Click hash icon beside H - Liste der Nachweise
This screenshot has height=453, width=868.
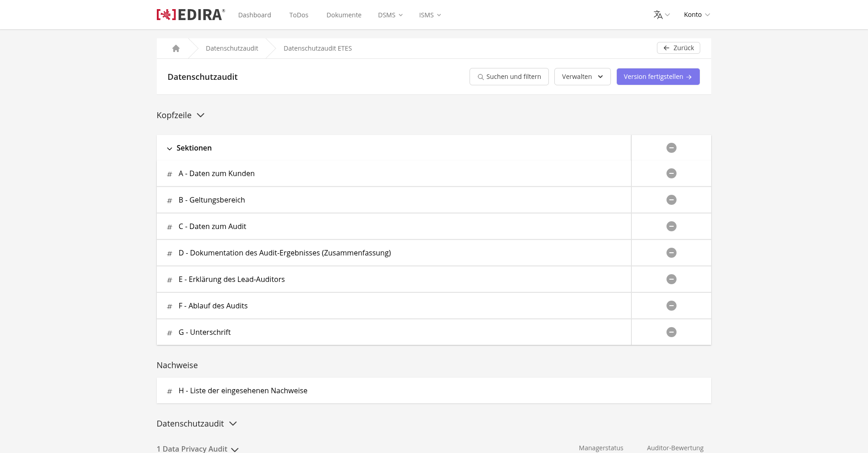[x=170, y=391]
